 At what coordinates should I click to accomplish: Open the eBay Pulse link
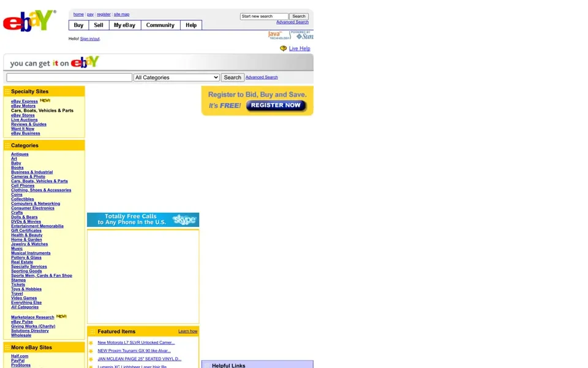click(x=22, y=322)
